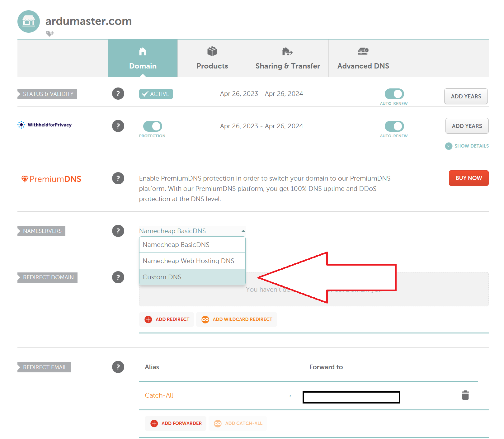Click the Domain tab home icon
Image resolution: width=504 pixels, height=439 pixels.
(143, 51)
